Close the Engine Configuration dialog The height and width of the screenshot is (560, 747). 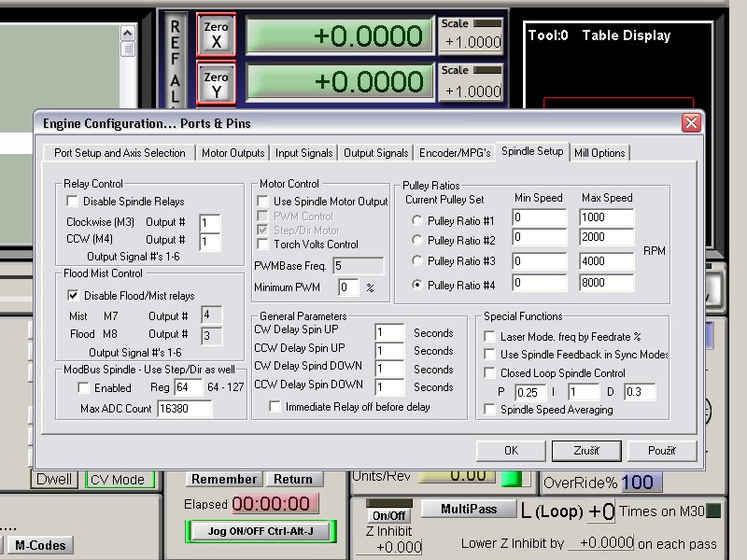pos(691,122)
